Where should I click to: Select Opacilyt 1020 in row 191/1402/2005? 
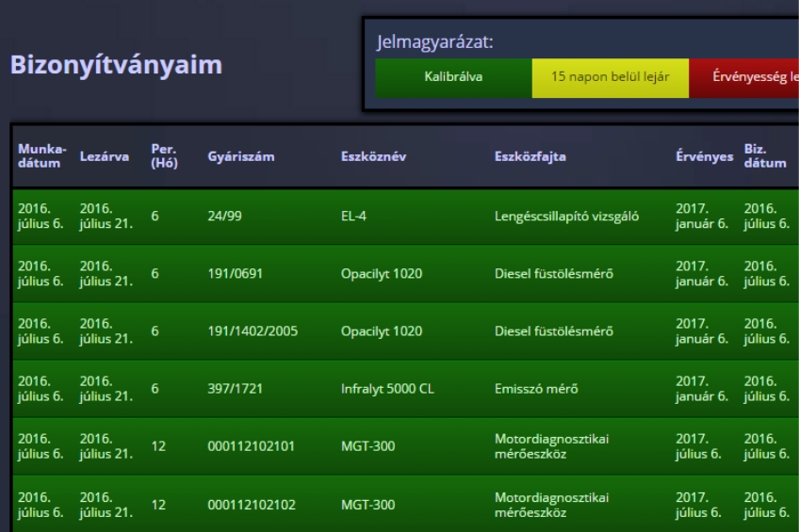pyautogui.click(x=382, y=331)
